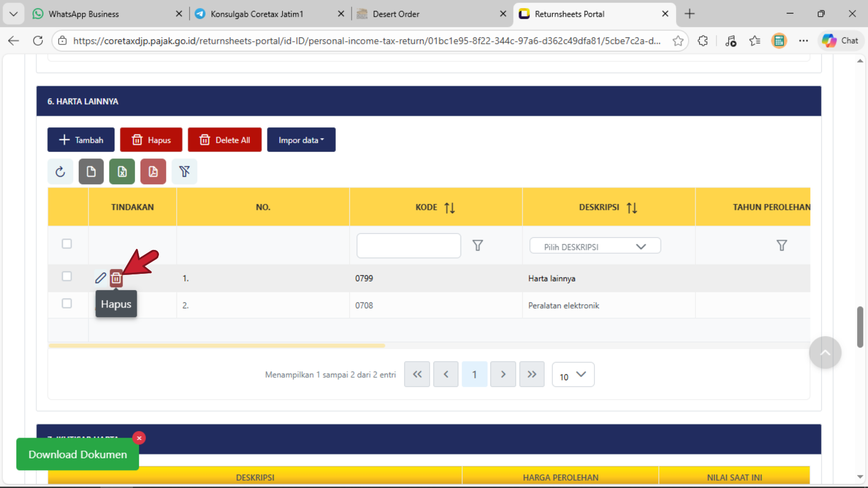This screenshot has height=488, width=868.
Task: Click pencil edit icon for row 1
Action: click(x=100, y=278)
